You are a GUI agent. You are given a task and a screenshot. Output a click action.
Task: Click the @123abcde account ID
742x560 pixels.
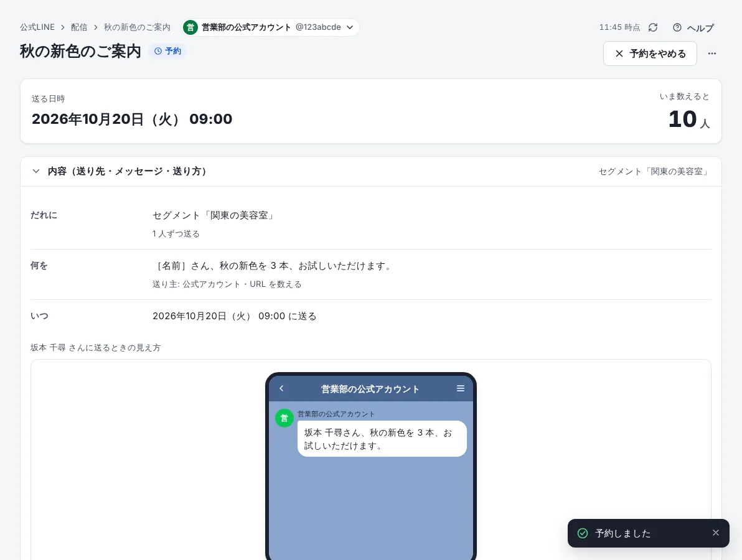click(x=318, y=27)
